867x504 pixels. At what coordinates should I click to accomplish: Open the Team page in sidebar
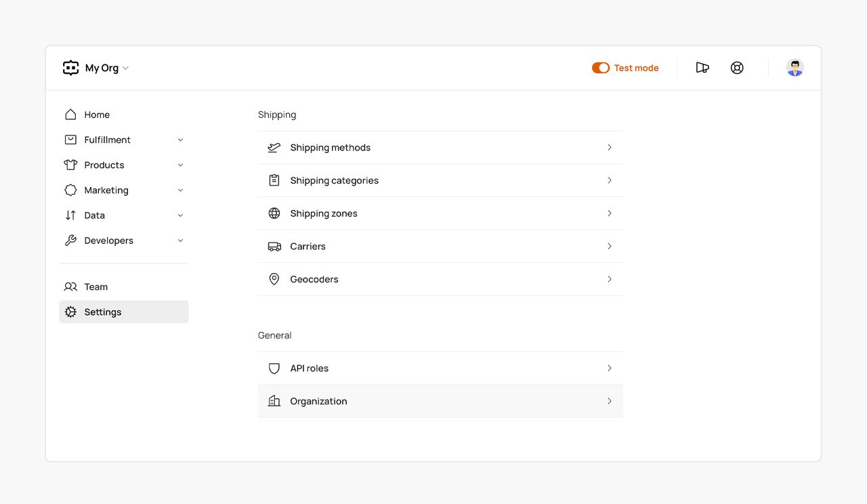(x=96, y=287)
